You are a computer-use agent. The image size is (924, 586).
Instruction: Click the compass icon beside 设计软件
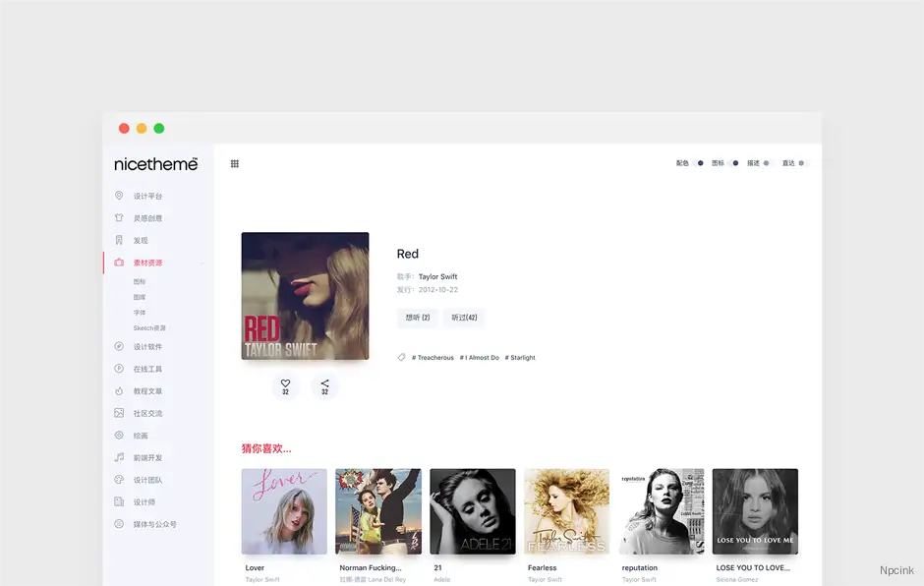coord(119,346)
